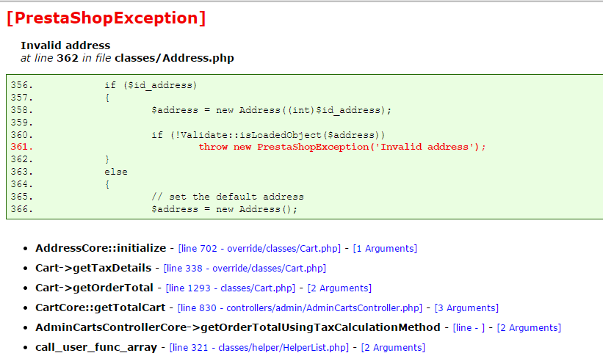This screenshot has width=603, height=364.
Task: Open the line 702 override/classes/Cart.php link
Action: click(x=259, y=249)
